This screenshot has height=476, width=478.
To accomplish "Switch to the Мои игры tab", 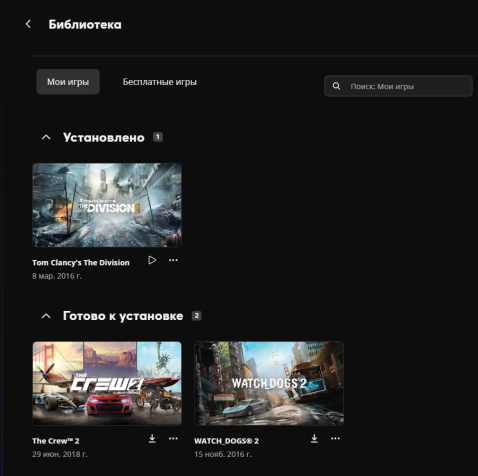I will point(68,82).
